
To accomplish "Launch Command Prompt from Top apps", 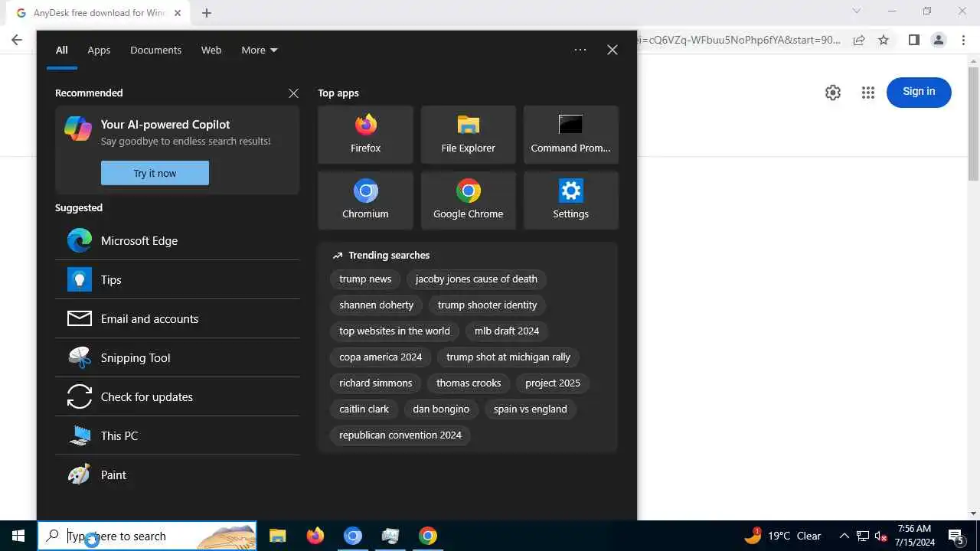I will (x=570, y=135).
